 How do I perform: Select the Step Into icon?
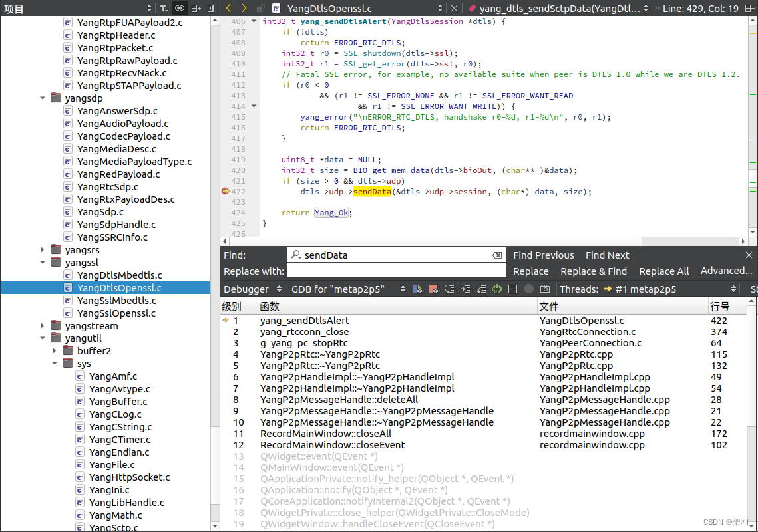click(x=467, y=289)
